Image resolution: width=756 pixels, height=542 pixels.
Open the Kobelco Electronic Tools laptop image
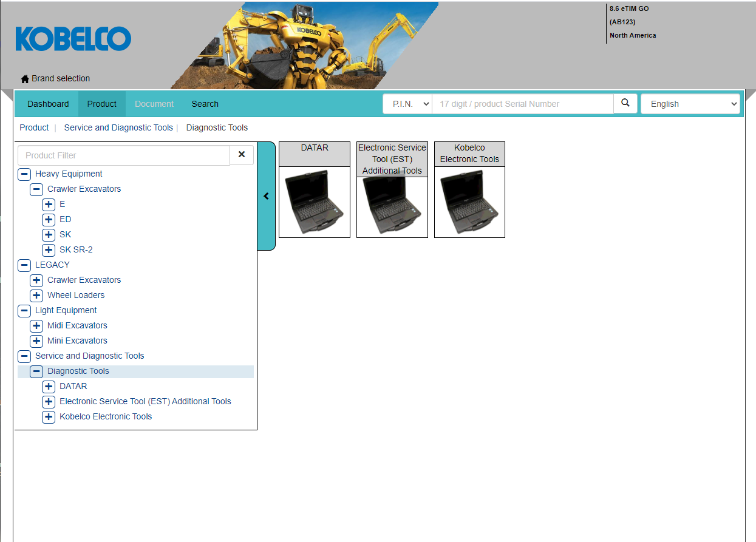pos(469,202)
